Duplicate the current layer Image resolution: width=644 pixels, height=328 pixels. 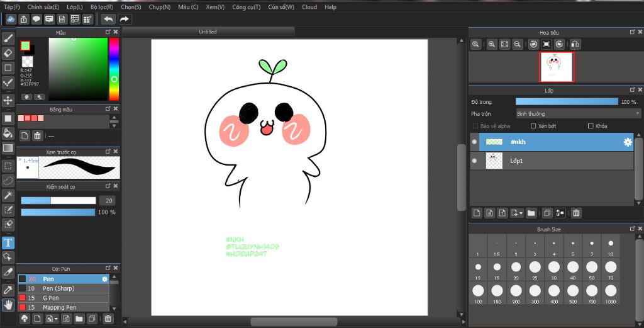[547, 213]
